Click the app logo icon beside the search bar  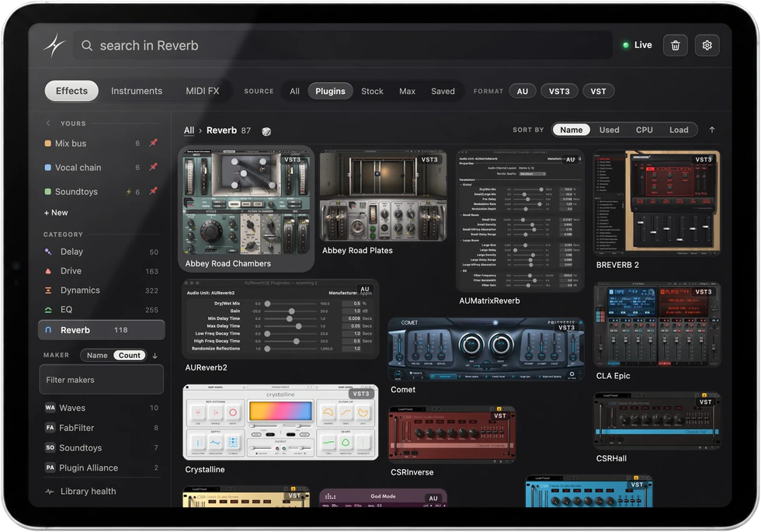point(54,46)
